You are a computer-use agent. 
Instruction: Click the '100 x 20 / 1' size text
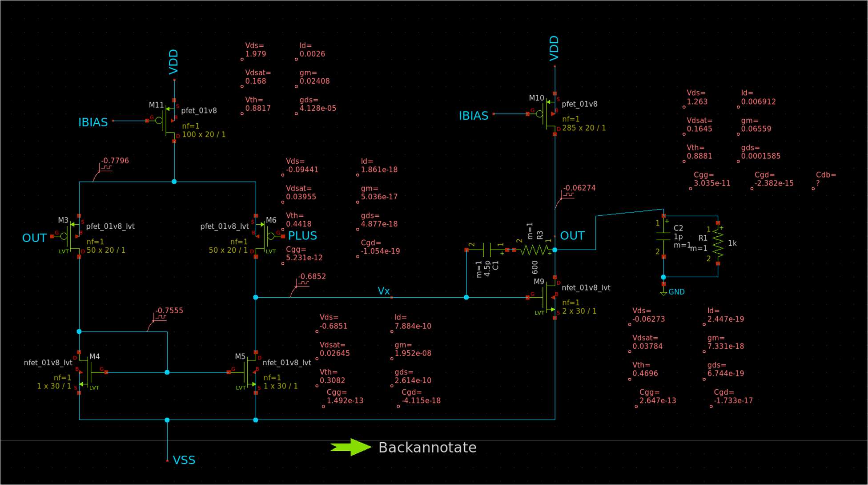pos(204,134)
